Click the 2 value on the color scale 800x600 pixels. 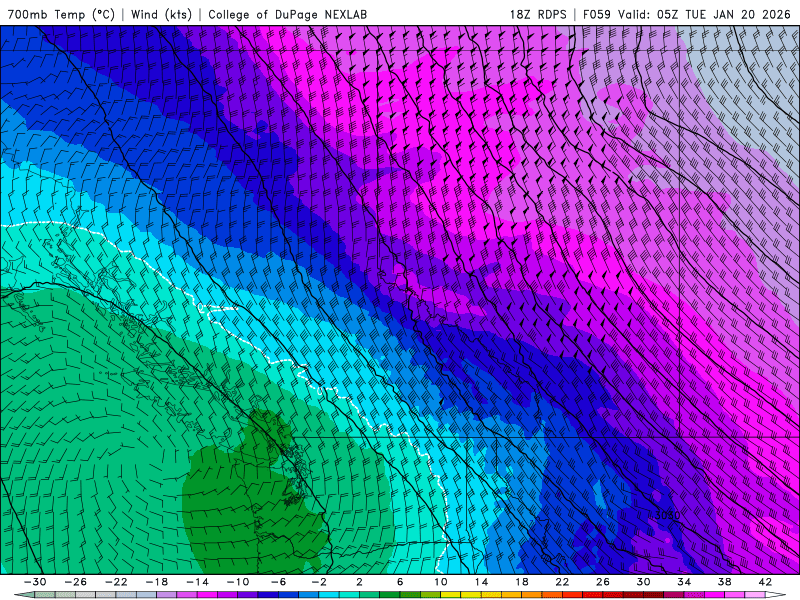click(359, 582)
